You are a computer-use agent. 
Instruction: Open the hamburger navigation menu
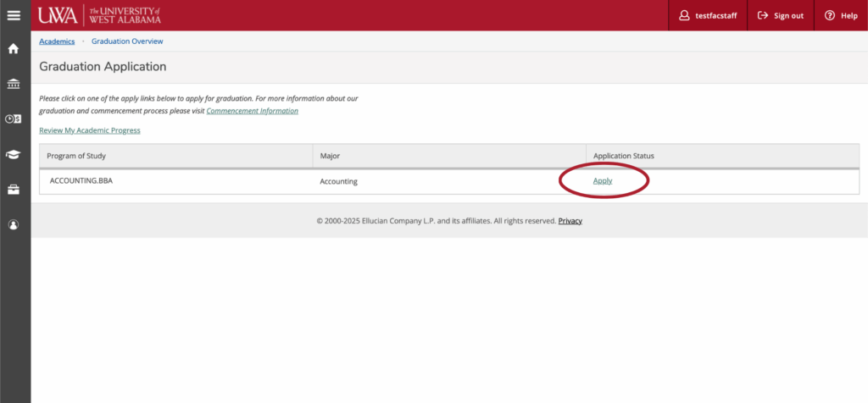click(x=14, y=15)
